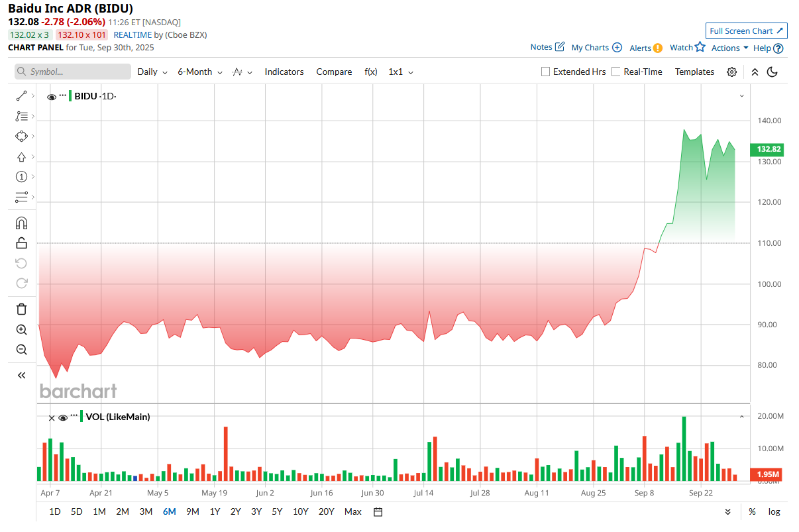Zoom out of the chart

[21, 349]
